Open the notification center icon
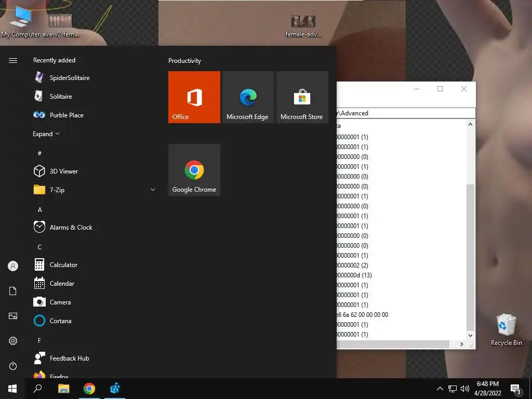This screenshot has width=532, height=399. pyautogui.click(x=516, y=389)
